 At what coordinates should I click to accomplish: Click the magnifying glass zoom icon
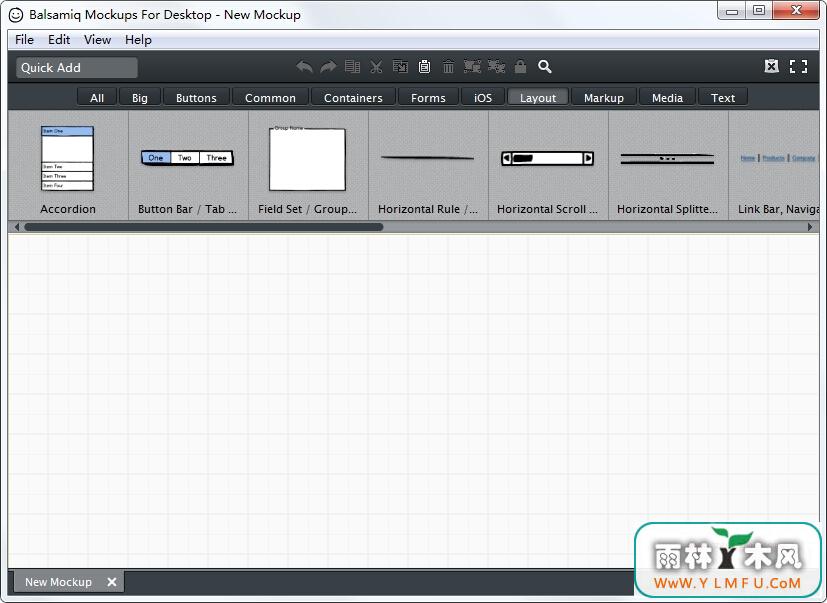click(545, 67)
